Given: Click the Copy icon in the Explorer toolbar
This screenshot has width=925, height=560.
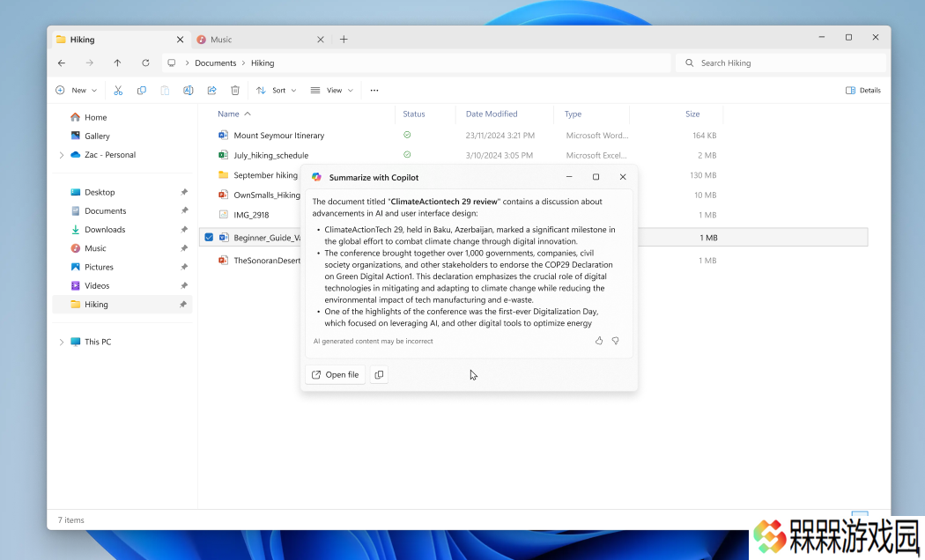Looking at the screenshot, I should click(x=142, y=90).
